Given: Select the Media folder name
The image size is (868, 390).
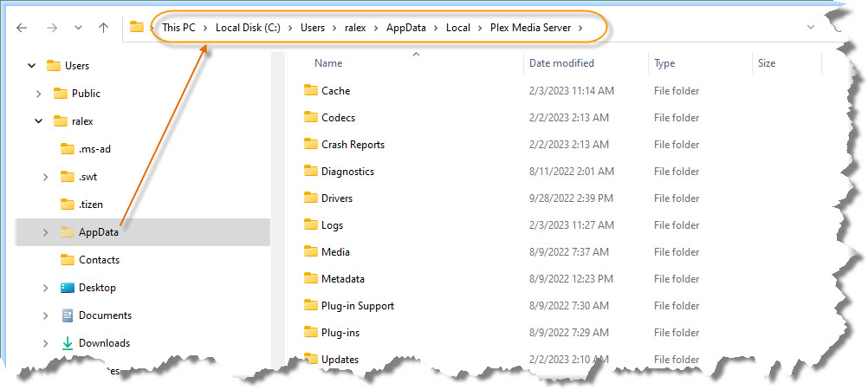Looking at the screenshot, I should (x=335, y=252).
